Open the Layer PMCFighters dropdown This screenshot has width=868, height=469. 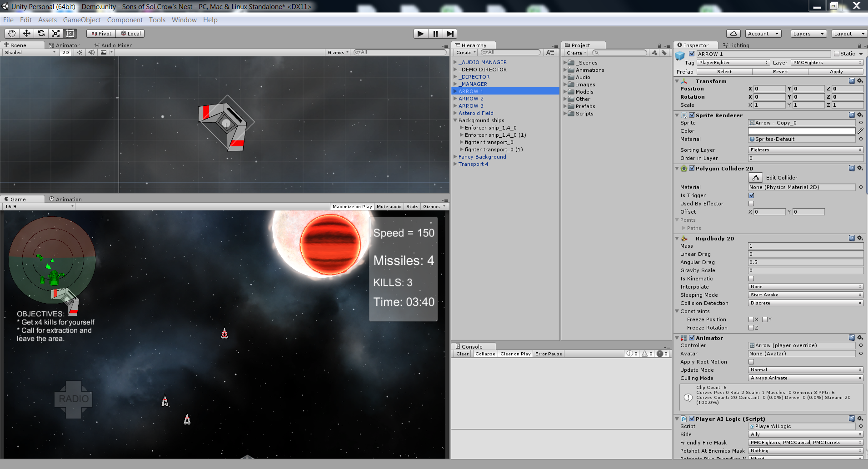point(827,63)
